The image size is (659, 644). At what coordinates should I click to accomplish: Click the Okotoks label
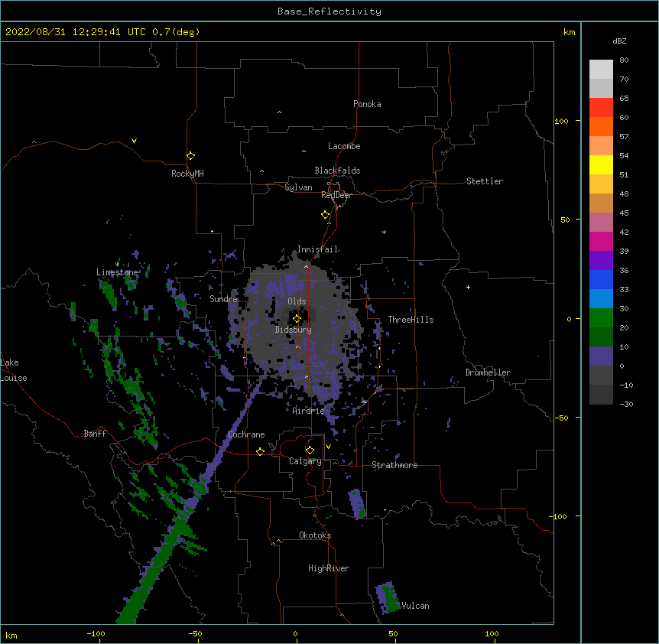(x=315, y=535)
